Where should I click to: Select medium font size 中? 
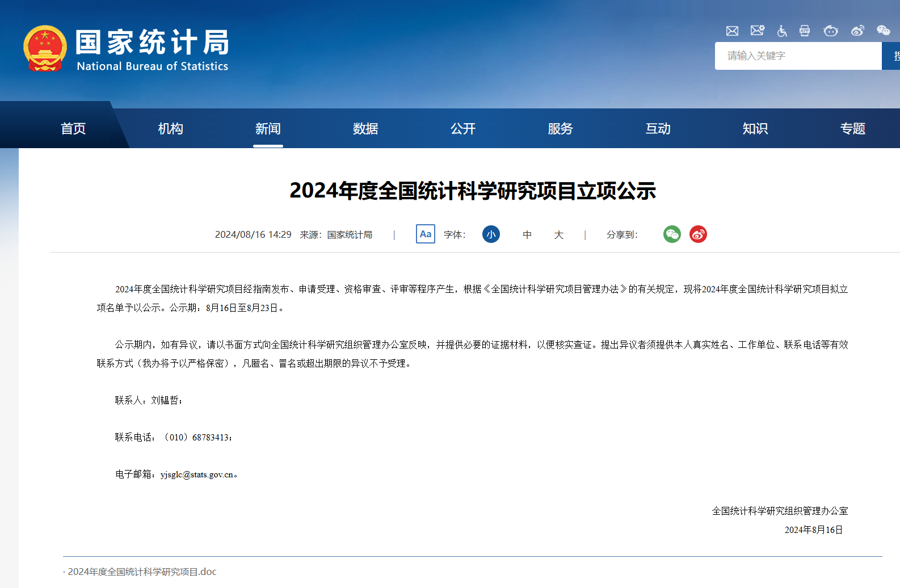(x=527, y=235)
